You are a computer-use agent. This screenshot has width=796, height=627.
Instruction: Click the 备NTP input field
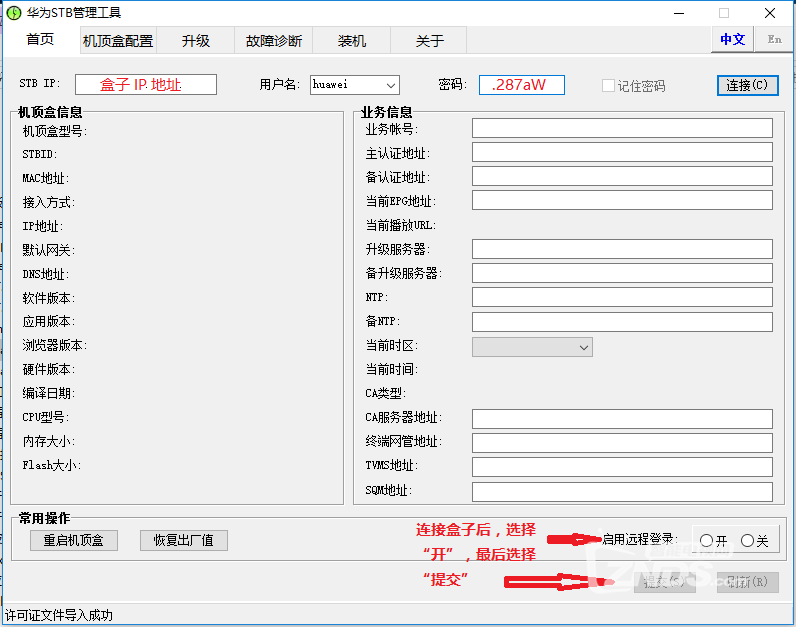622,322
